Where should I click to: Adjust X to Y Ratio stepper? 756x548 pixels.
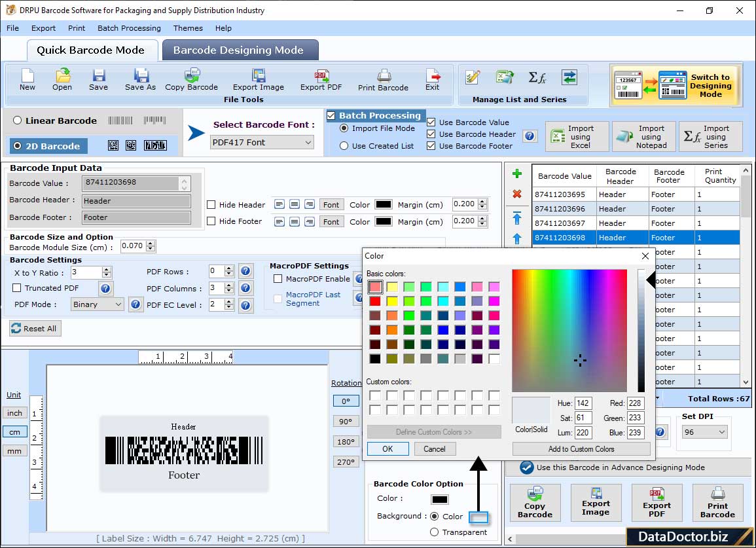pyautogui.click(x=107, y=272)
